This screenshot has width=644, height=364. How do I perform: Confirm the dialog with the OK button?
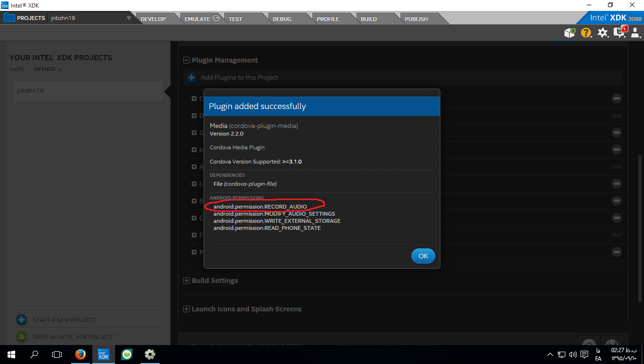[423, 256]
